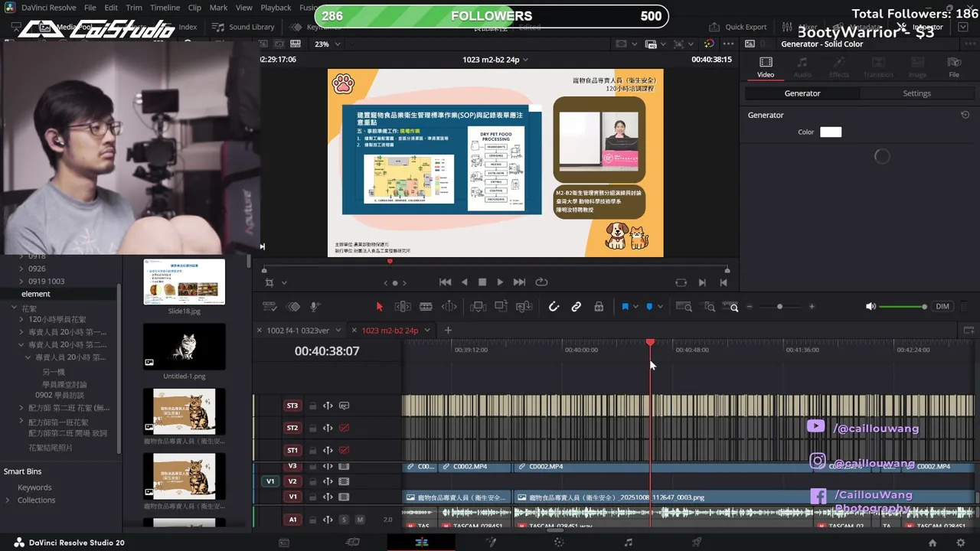
Task: Select the arrow Selection mode tool
Action: [x=379, y=307]
